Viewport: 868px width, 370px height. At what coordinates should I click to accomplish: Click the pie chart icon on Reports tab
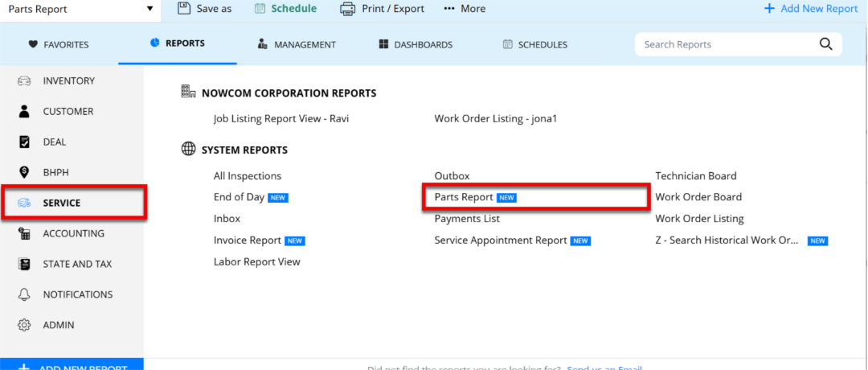(155, 43)
